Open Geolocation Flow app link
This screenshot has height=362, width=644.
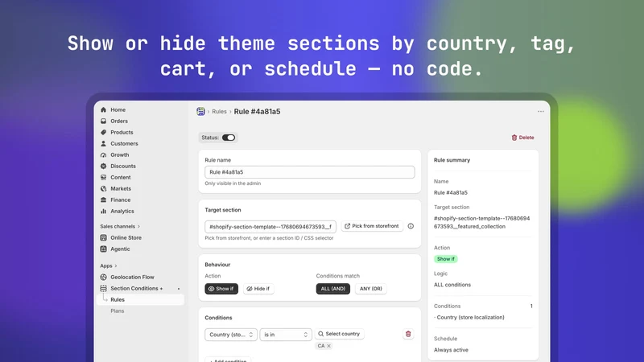pyautogui.click(x=132, y=277)
